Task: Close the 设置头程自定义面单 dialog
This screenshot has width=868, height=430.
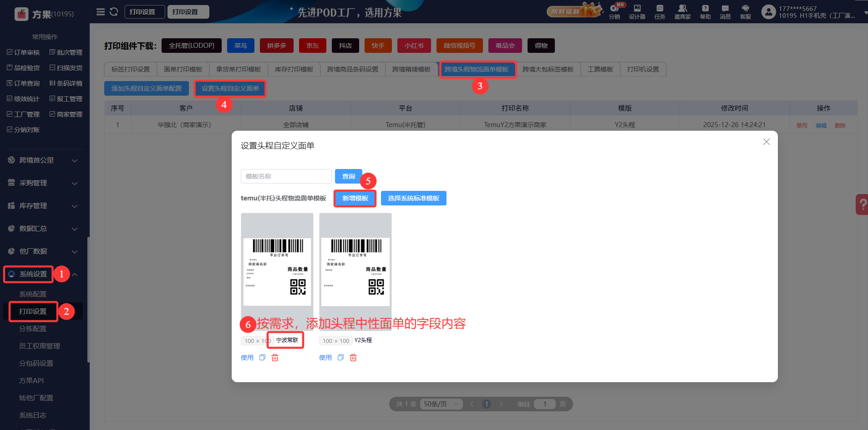Action: click(x=766, y=142)
